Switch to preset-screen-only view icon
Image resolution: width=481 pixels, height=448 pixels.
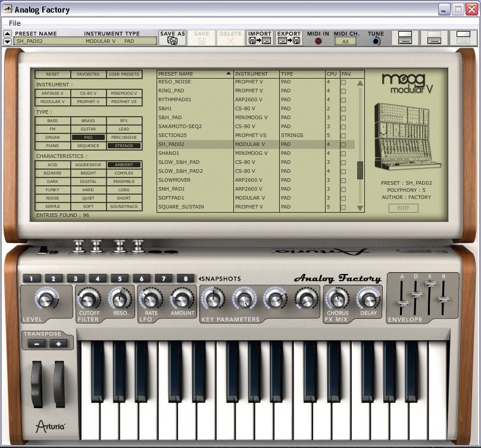pyautogui.click(x=463, y=38)
